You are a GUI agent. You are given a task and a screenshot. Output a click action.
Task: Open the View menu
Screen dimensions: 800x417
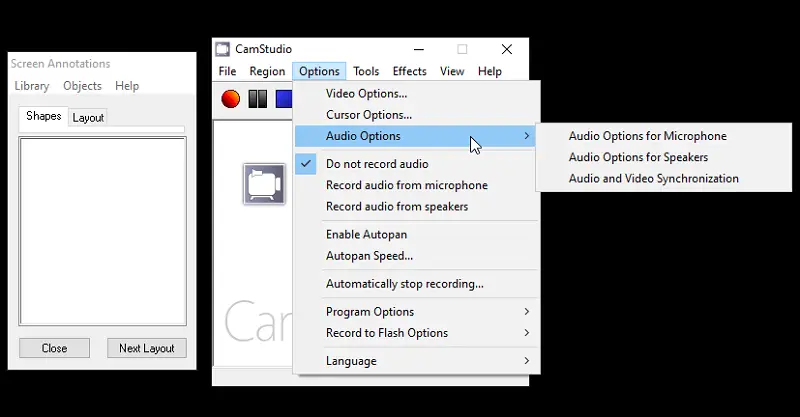452,71
